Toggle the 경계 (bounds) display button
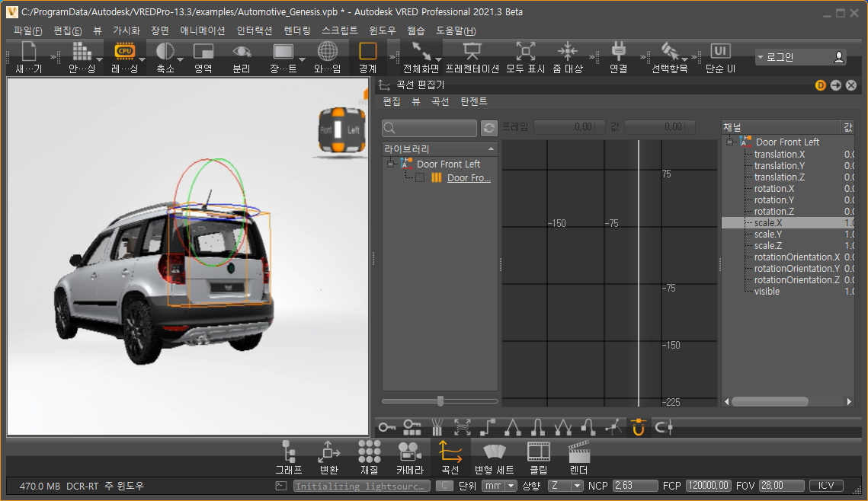Image resolution: width=868 pixels, height=501 pixels. [x=368, y=52]
